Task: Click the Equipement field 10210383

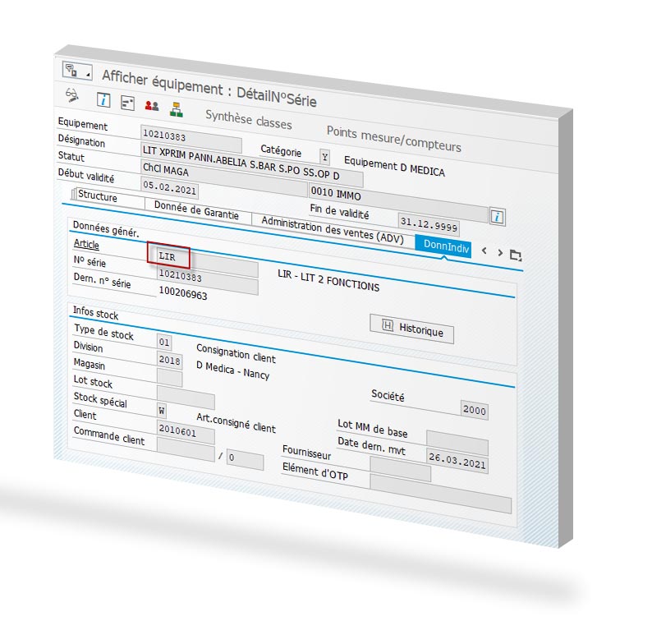Action: (191, 139)
